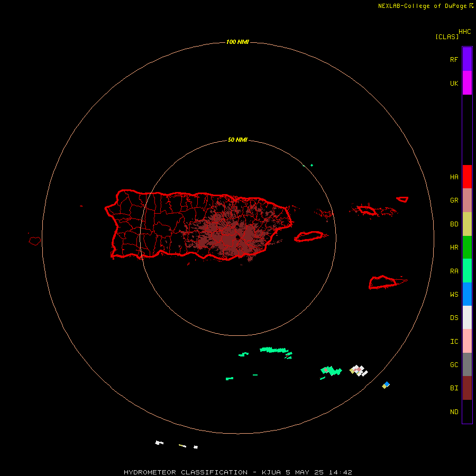Click the green diamond echo on the 50 NMI ring
The height and width of the screenshot is (476, 476).
tap(312, 165)
